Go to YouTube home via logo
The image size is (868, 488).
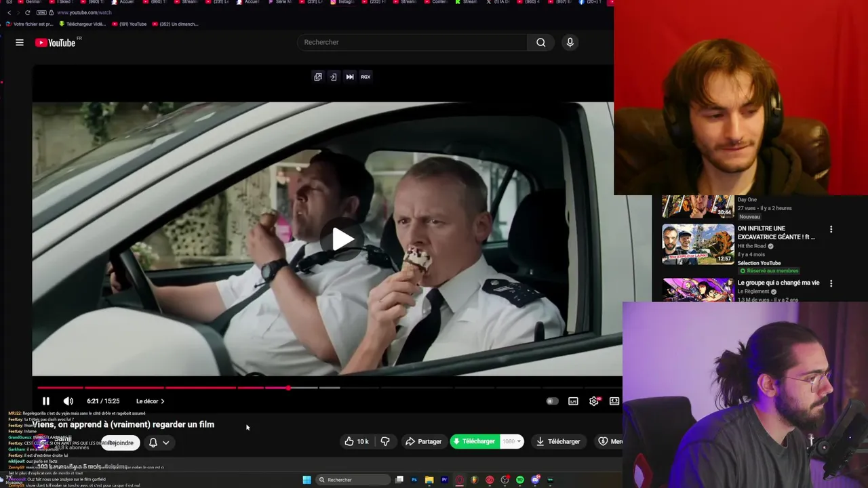[55, 43]
